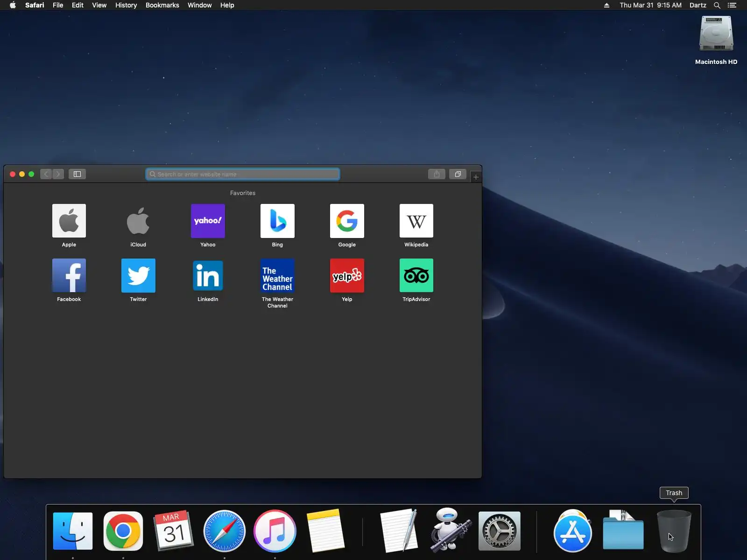Image resolution: width=747 pixels, height=560 pixels.
Task: Open the LinkedIn favorite
Action: (x=208, y=275)
